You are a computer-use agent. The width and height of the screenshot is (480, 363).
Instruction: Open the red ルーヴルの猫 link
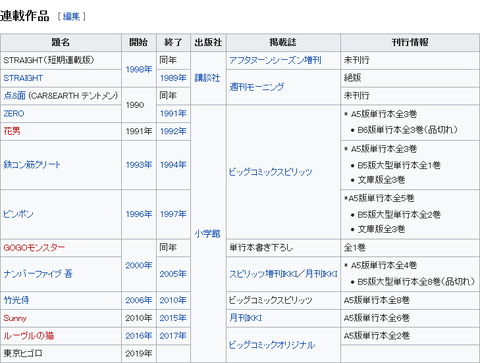(28, 336)
